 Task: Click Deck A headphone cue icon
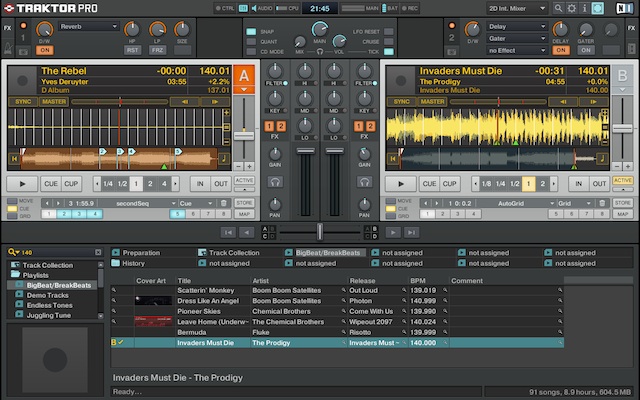pyautogui.click(x=275, y=182)
